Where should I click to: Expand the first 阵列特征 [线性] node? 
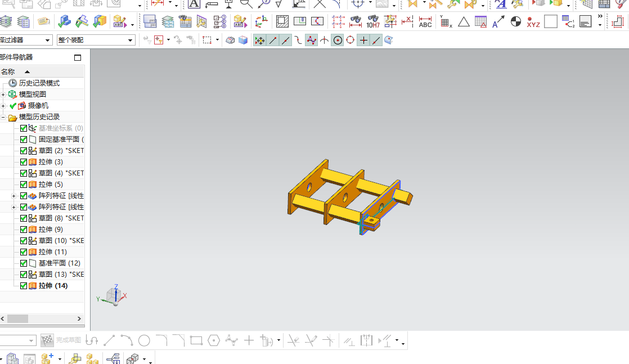click(14, 196)
